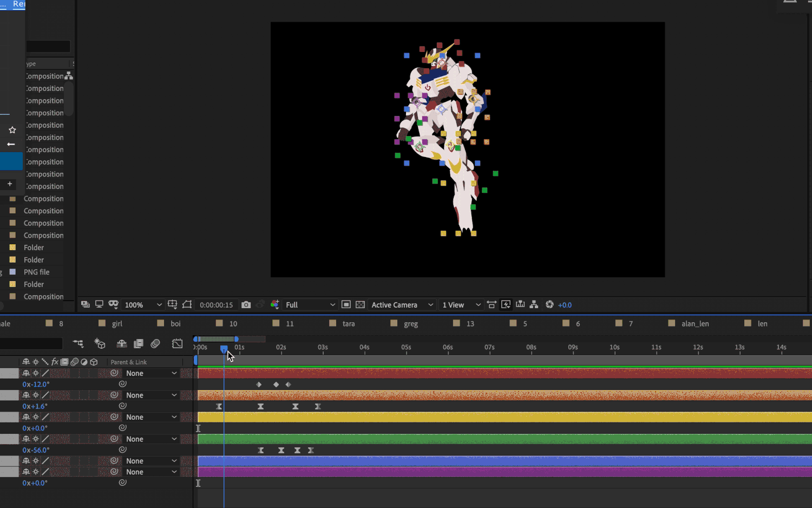
Task: Click the Parent & Link column header
Action: click(129, 362)
